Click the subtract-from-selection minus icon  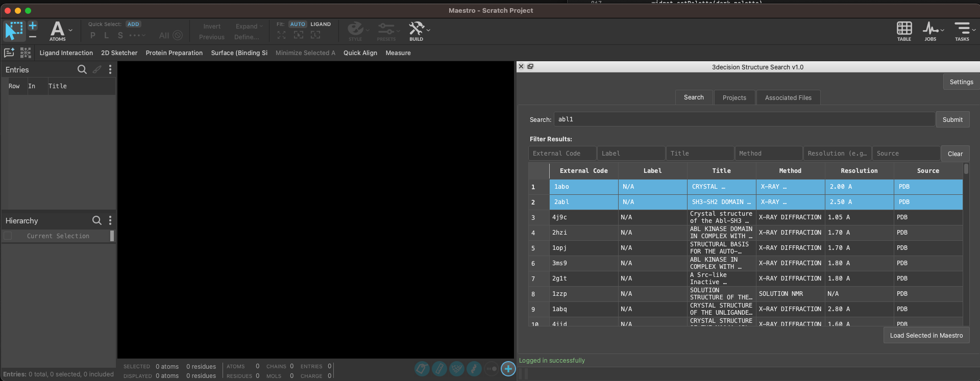[x=33, y=37]
